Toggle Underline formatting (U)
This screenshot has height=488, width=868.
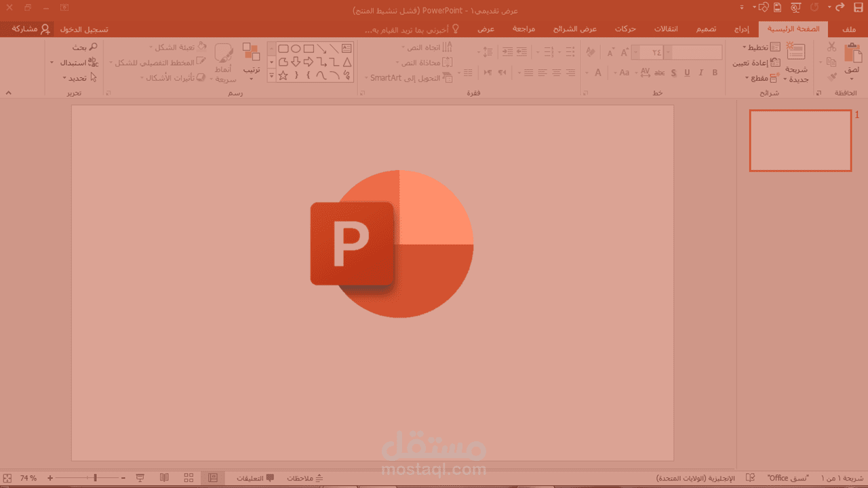point(687,73)
